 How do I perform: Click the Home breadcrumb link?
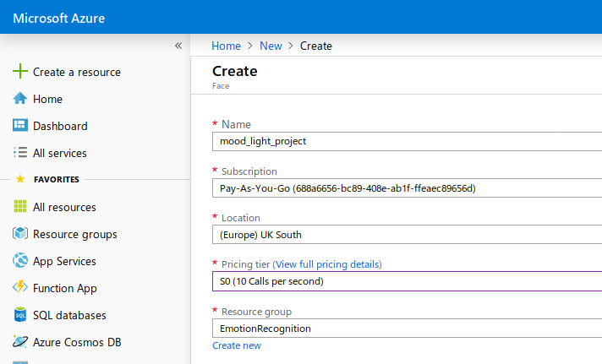tap(226, 46)
